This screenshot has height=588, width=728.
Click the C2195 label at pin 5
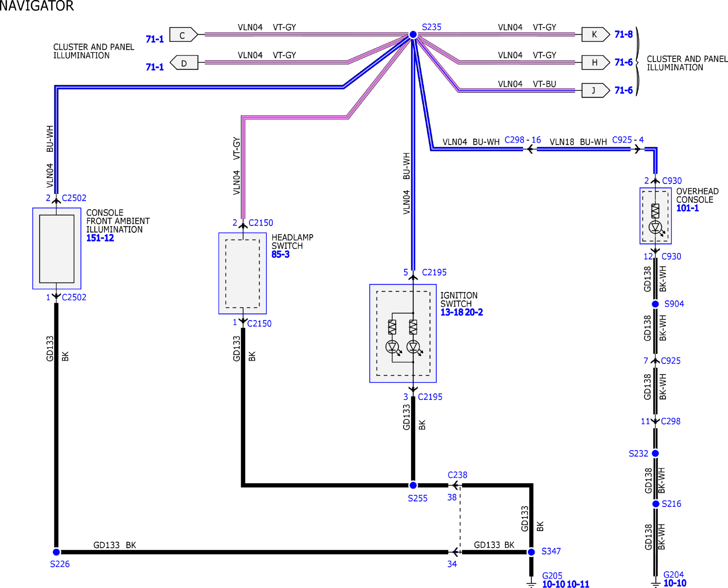pyautogui.click(x=434, y=273)
